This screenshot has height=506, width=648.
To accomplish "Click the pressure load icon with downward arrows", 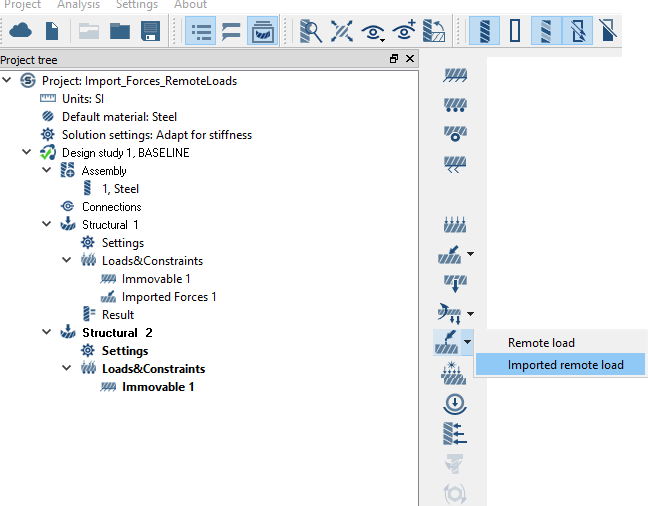I will pyautogui.click(x=455, y=226).
